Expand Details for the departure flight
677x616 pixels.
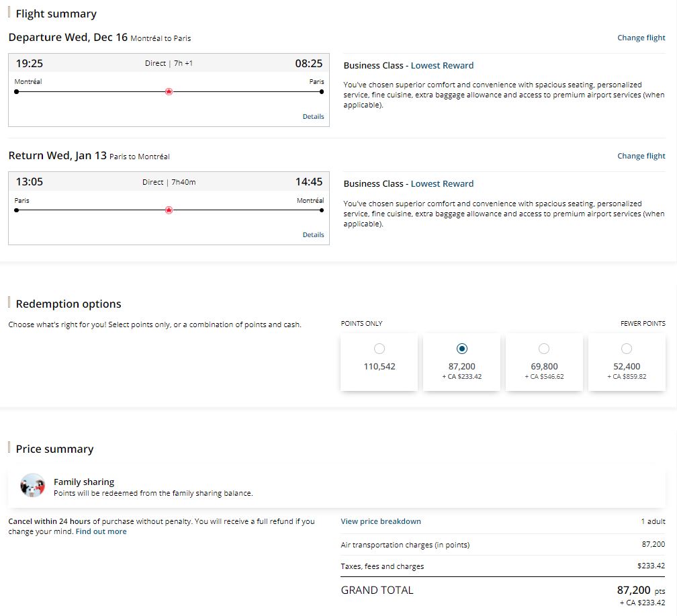pos(313,116)
